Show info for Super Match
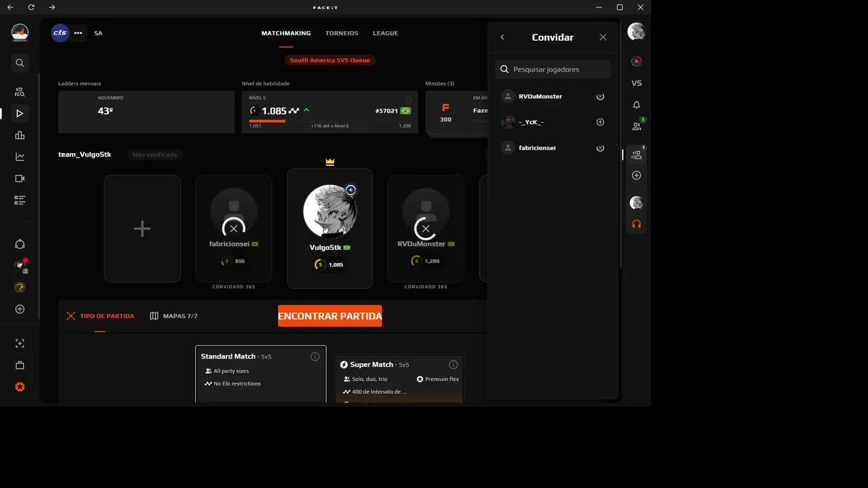868x488 pixels. point(453,365)
